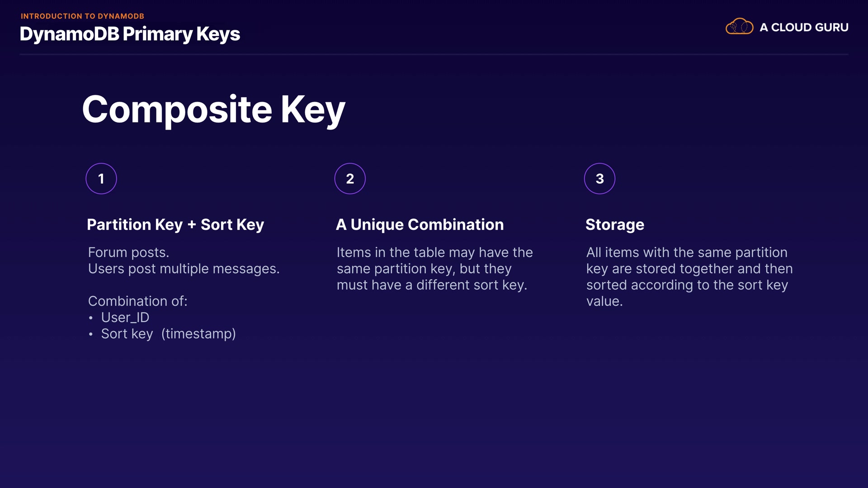The image size is (868, 488).
Task: Click the orange 'Introduction to DynamoDB' label
Action: [x=82, y=16]
